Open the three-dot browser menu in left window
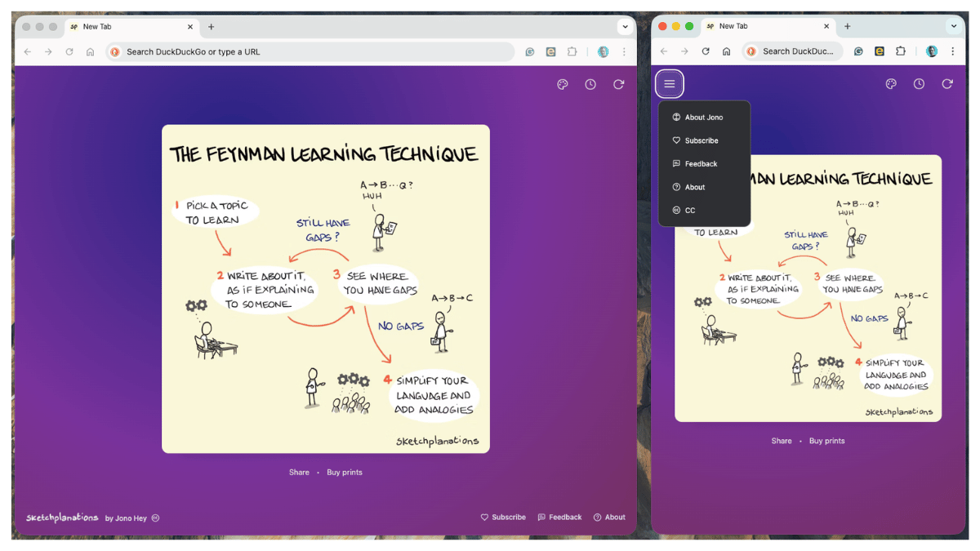 click(624, 51)
